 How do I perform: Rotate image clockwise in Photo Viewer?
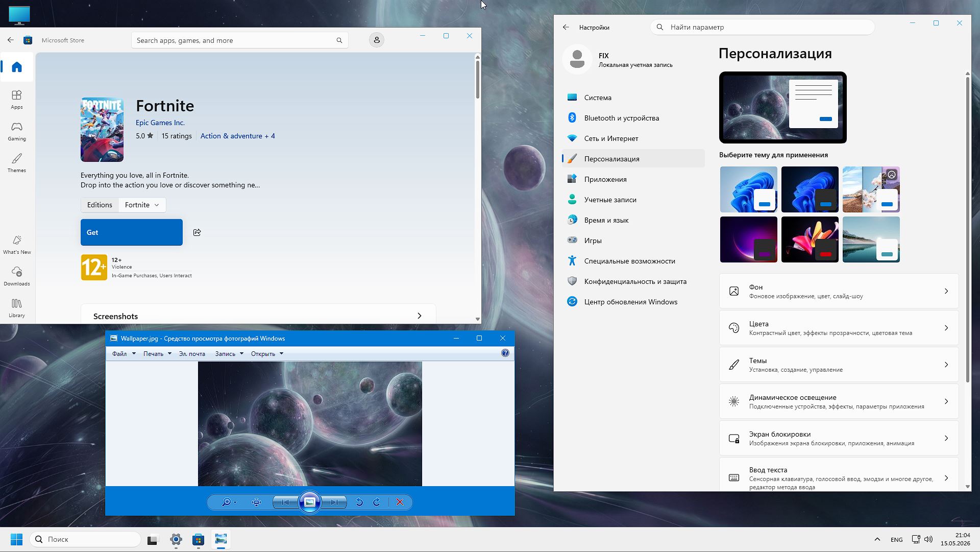377,502
